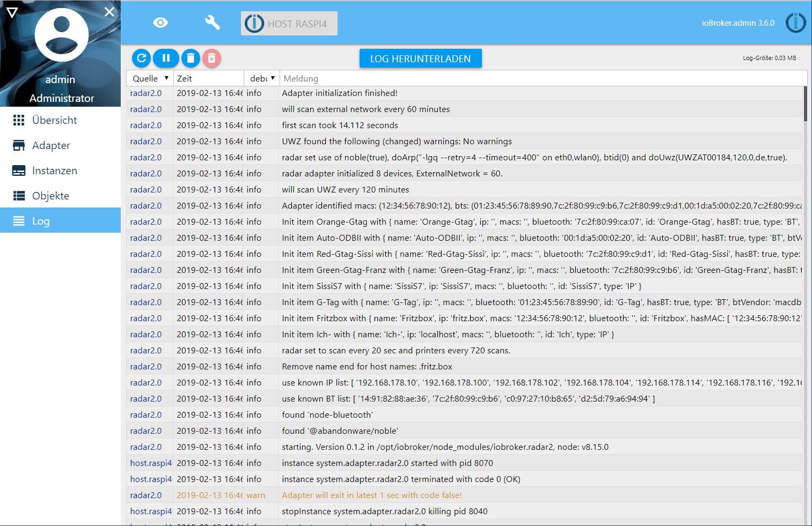Select 'Init item Orange-Gtag' log message
This screenshot has width=812, height=526.
click(542, 222)
